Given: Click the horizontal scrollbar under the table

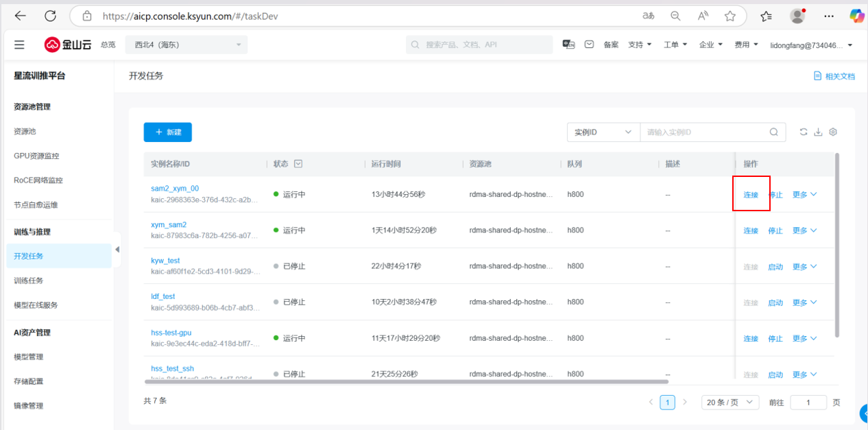Looking at the screenshot, I should click(406, 381).
